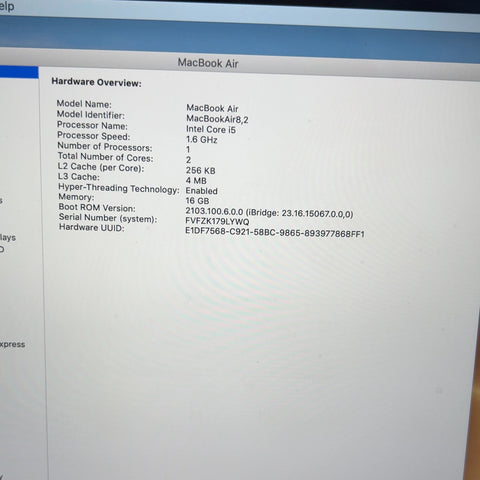Click the Boot ROM Version value
The width and height of the screenshot is (480, 480).
[269, 212]
